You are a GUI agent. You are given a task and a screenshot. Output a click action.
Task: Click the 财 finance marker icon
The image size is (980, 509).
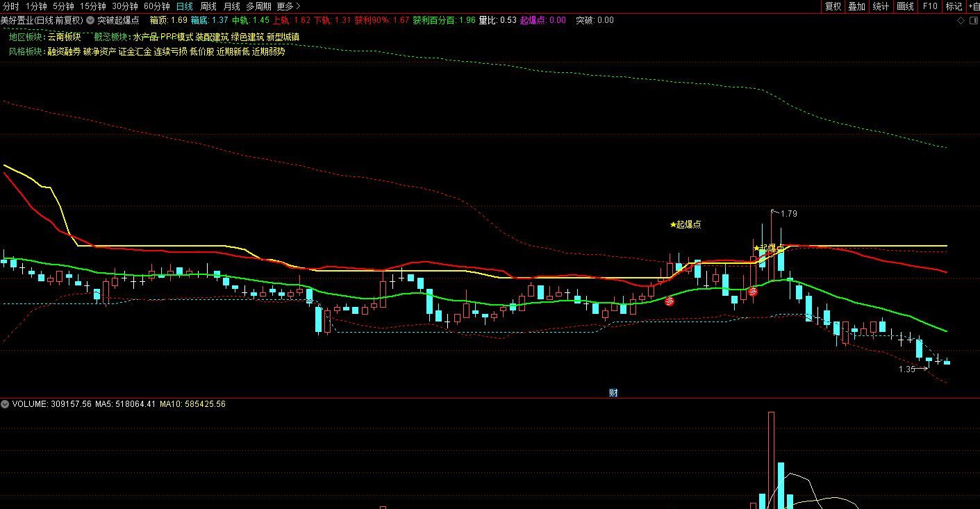(613, 392)
